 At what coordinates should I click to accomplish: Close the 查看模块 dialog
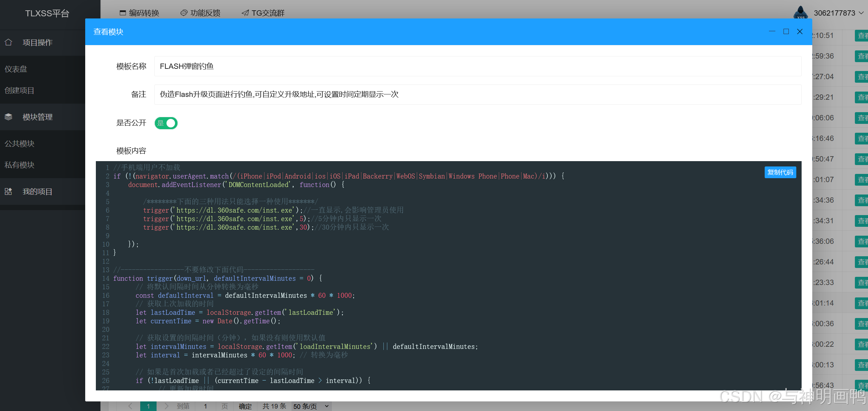[800, 32]
